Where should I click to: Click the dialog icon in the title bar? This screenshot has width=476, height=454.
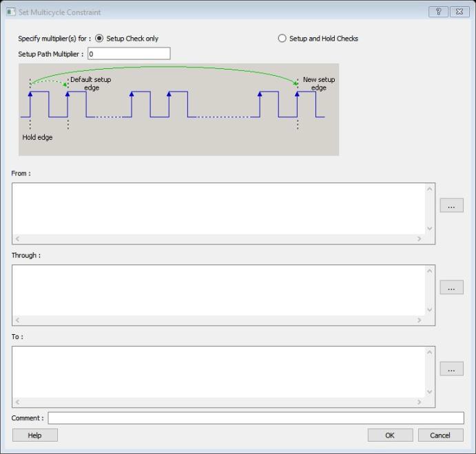(11, 12)
